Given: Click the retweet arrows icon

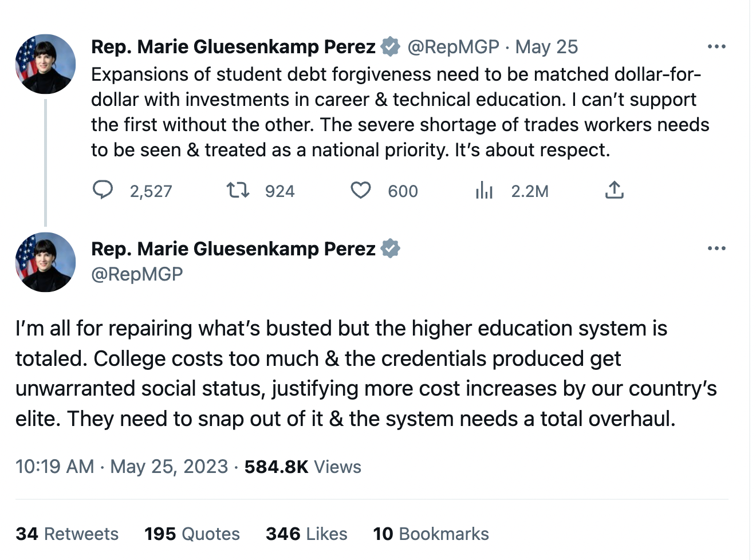Looking at the screenshot, I should tap(238, 190).
